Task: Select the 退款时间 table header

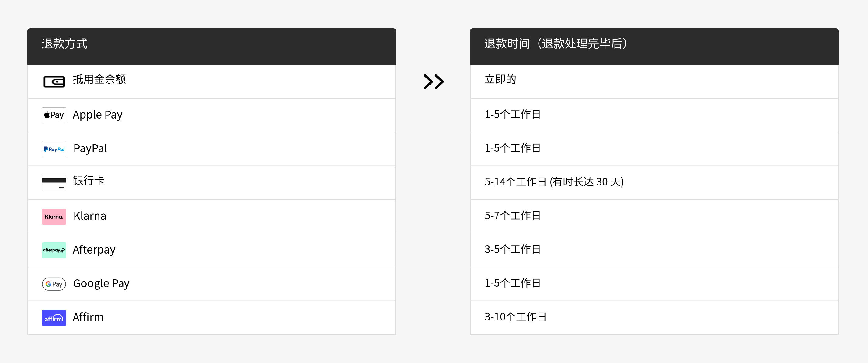Action: [x=654, y=47]
